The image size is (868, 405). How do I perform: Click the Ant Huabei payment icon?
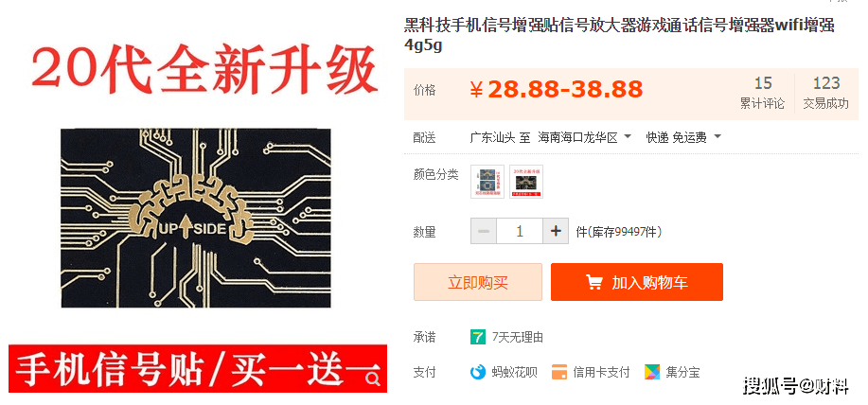click(x=478, y=372)
